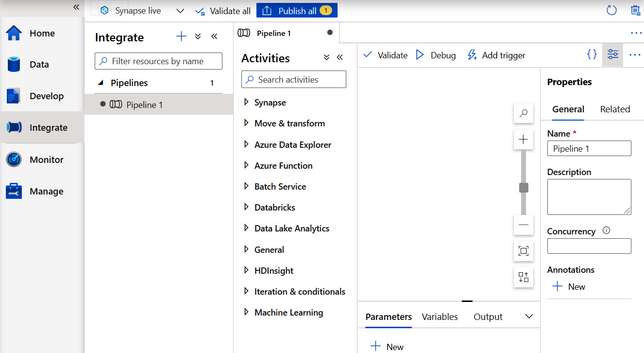Click Concurrency info icon
The width and height of the screenshot is (644, 353).
click(x=606, y=230)
